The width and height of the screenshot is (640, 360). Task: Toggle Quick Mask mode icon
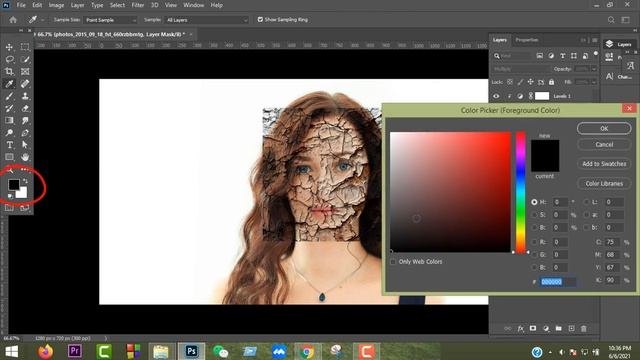pos(9,208)
